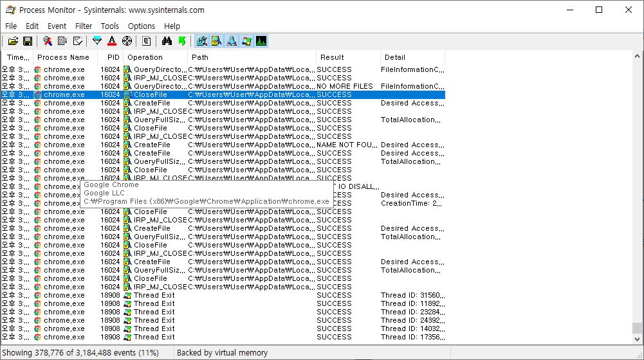Expand the Tools menu

(110, 26)
